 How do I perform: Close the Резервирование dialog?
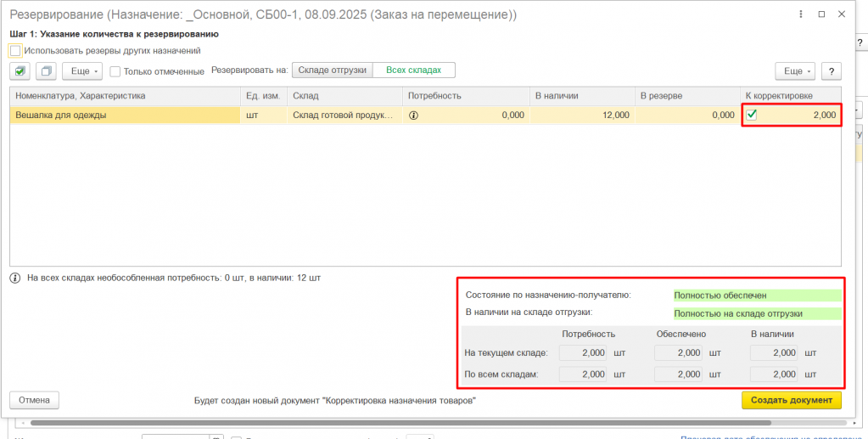[842, 15]
